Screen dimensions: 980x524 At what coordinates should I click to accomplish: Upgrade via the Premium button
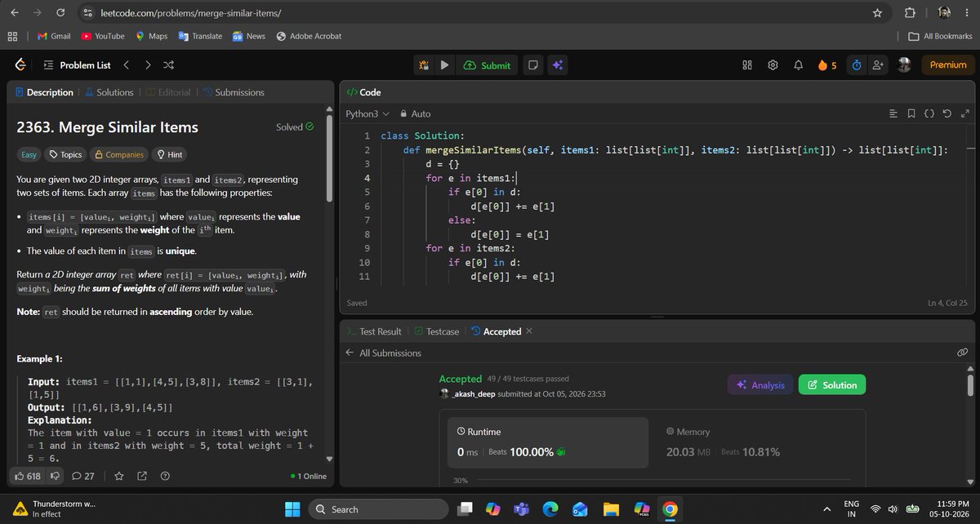(x=947, y=65)
